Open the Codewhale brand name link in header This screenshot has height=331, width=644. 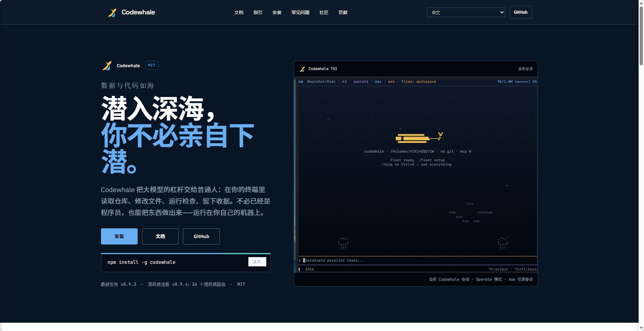pyautogui.click(x=138, y=12)
